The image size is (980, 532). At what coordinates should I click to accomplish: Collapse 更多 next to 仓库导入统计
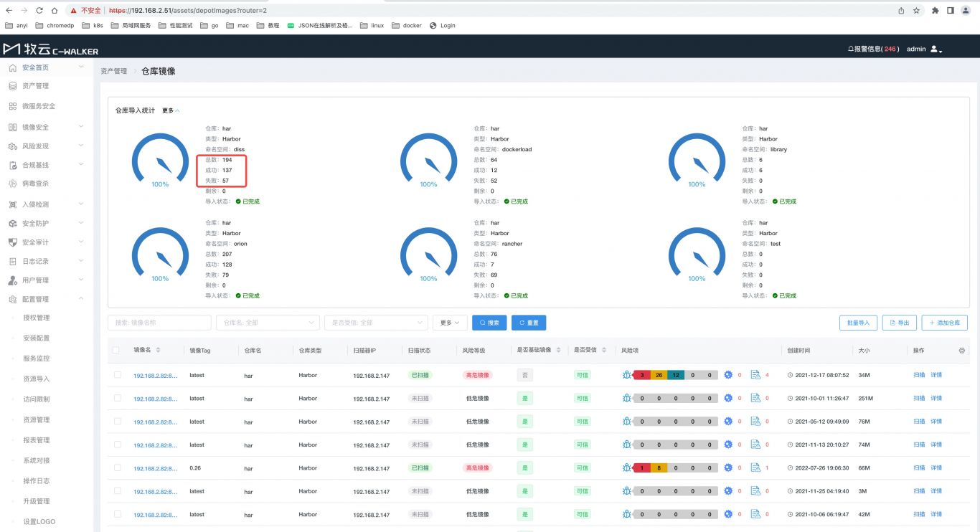coord(171,110)
